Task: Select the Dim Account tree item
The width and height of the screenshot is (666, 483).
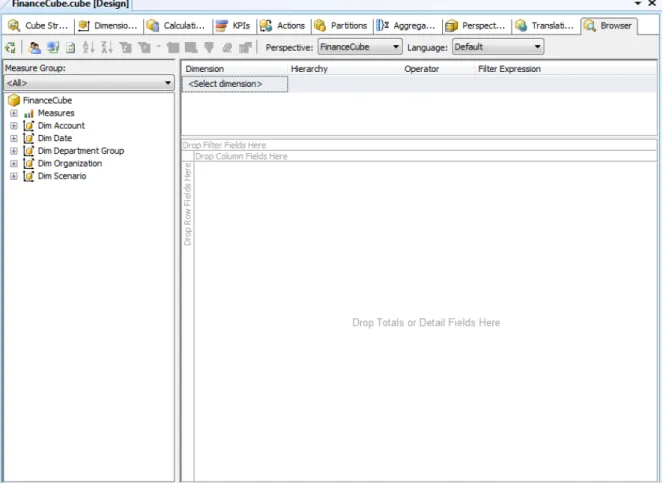Action: tap(61, 126)
